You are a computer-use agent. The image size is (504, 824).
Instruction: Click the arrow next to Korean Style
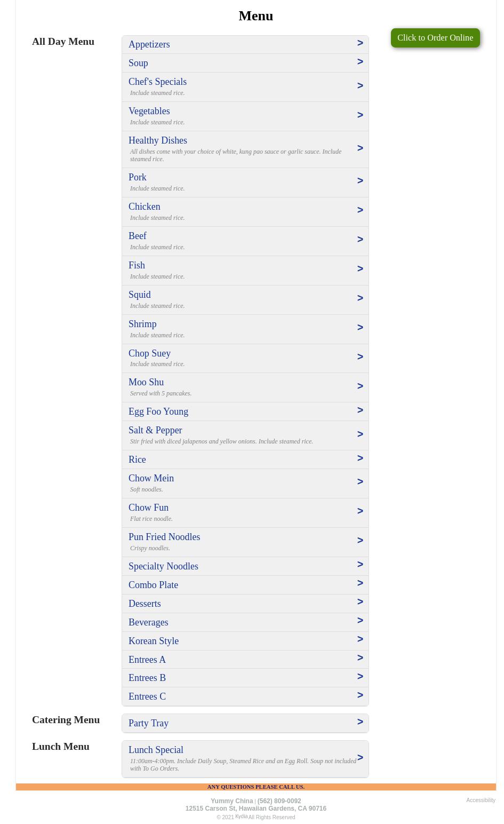[360, 639]
